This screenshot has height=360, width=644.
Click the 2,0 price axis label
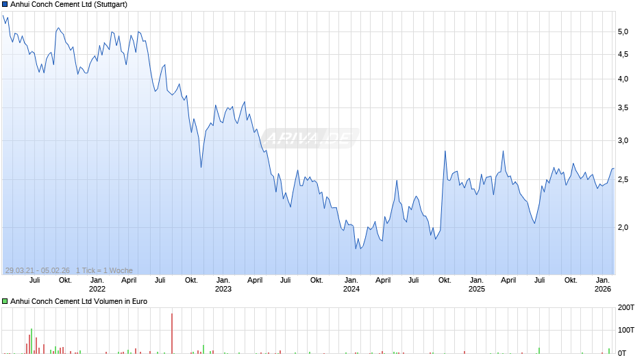click(623, 227)
